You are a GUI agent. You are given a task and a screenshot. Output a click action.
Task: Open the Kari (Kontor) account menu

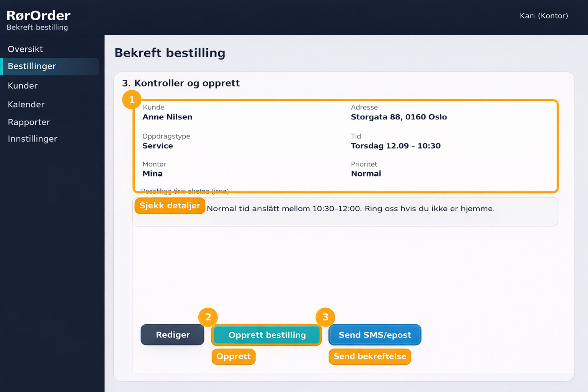pyautogui.click(x=544, y=16)
